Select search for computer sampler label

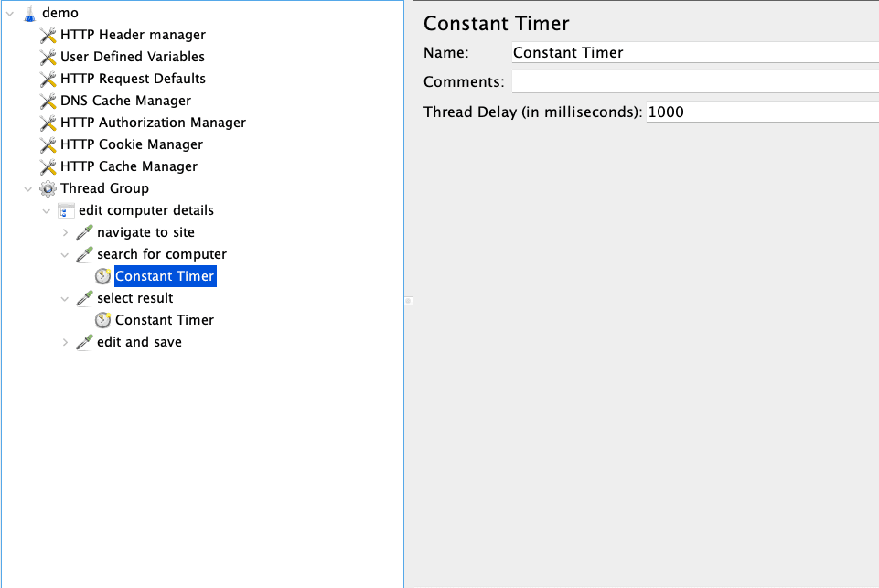click(162, 254)
